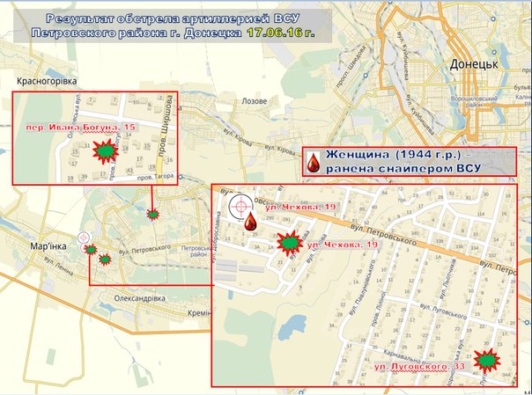Click the large sniper crosshair in Чехова inset
Screen dimensions: 532x395
tap(240, 206)
